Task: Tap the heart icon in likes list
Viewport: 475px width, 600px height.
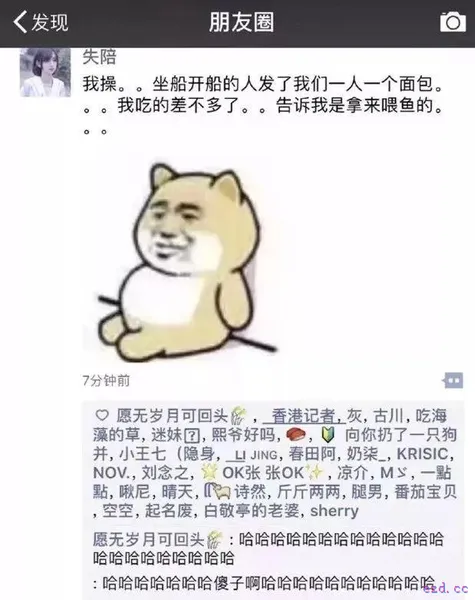Action: pyautogui.click(x=102, y=416)
